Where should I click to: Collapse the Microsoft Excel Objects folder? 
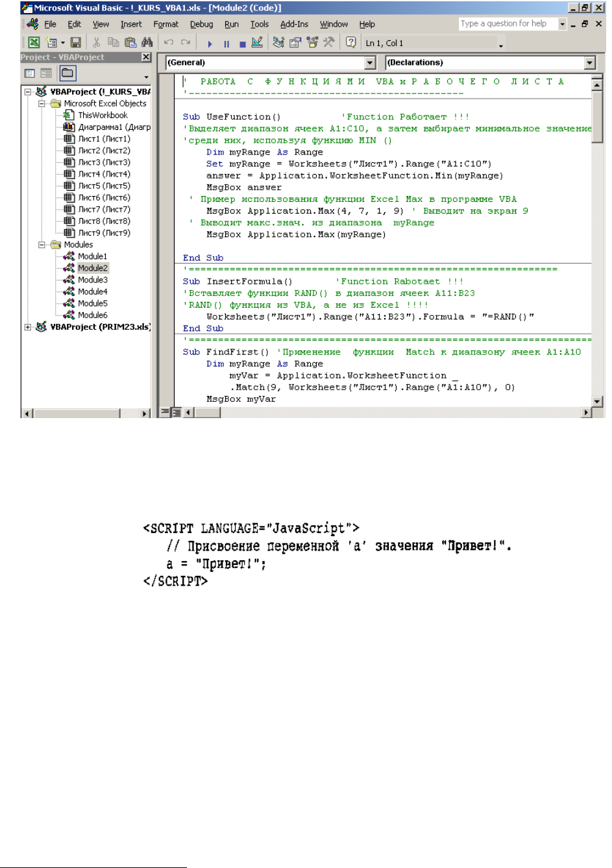tap(42, 103)
